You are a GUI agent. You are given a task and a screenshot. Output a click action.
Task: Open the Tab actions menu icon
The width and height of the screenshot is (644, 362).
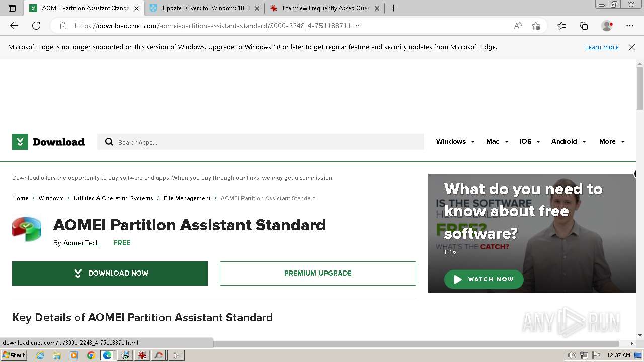(12, 8)
